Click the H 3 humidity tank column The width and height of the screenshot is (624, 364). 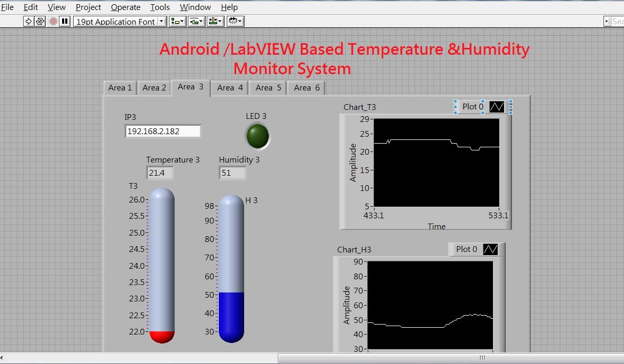pyautogui.click(x=231, y=269)
